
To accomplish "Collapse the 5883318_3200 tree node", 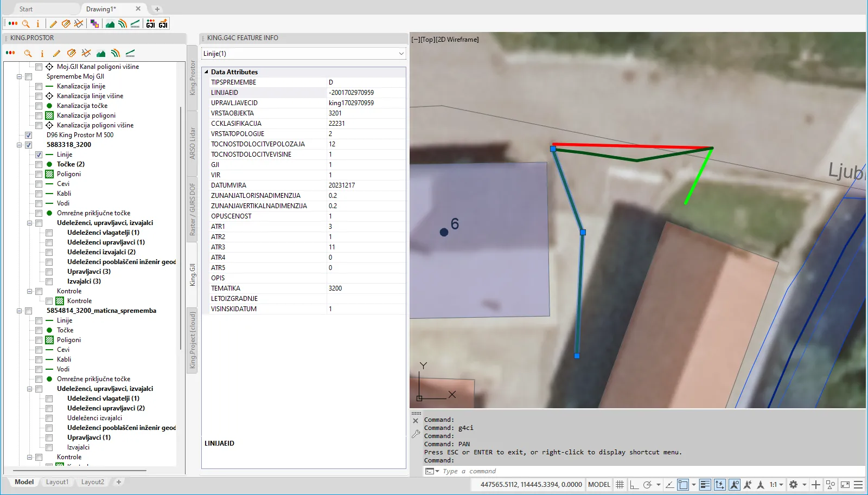I will (x=20, y=145).
